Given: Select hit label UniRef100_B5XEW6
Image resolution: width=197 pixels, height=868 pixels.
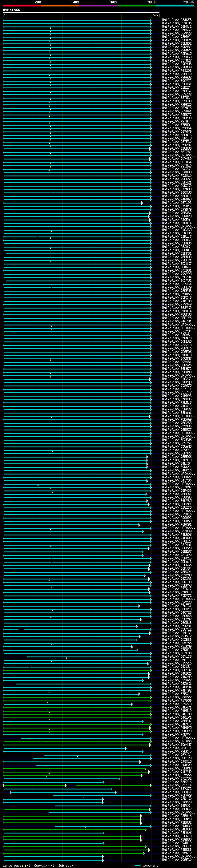Looking at the screenshot, I should 177,440.
